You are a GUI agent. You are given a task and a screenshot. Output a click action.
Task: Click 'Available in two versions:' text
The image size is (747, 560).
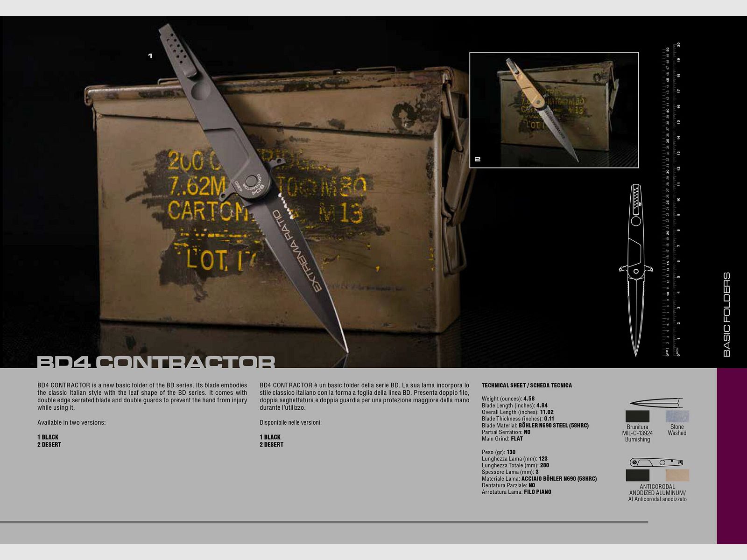click(x=71, y=423)
